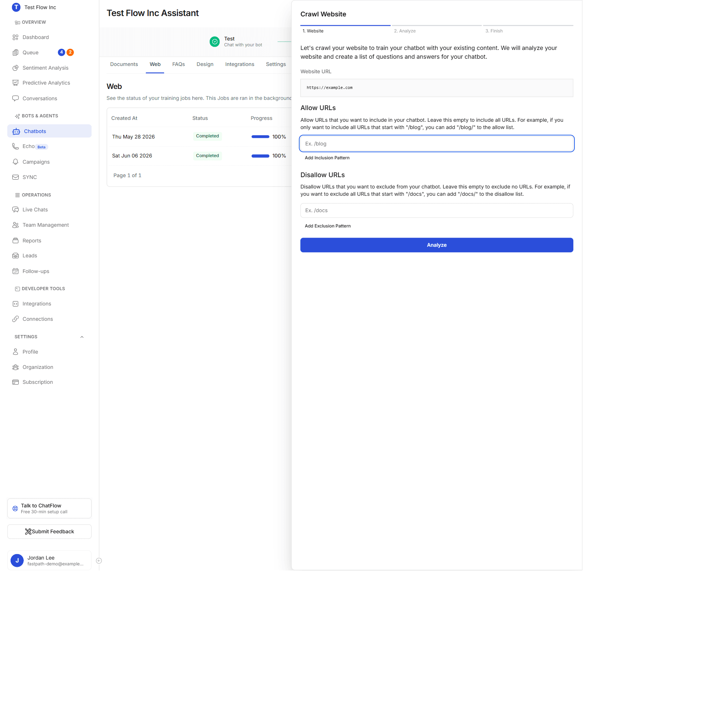
Task: Click the Predictive Analytics chart icon
Action: point(15,83)
